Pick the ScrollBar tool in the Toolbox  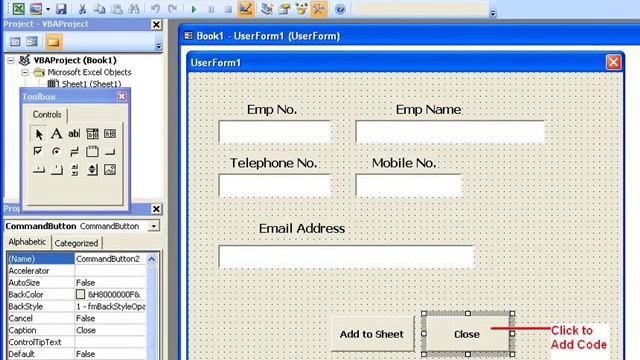tap(74, 170)
